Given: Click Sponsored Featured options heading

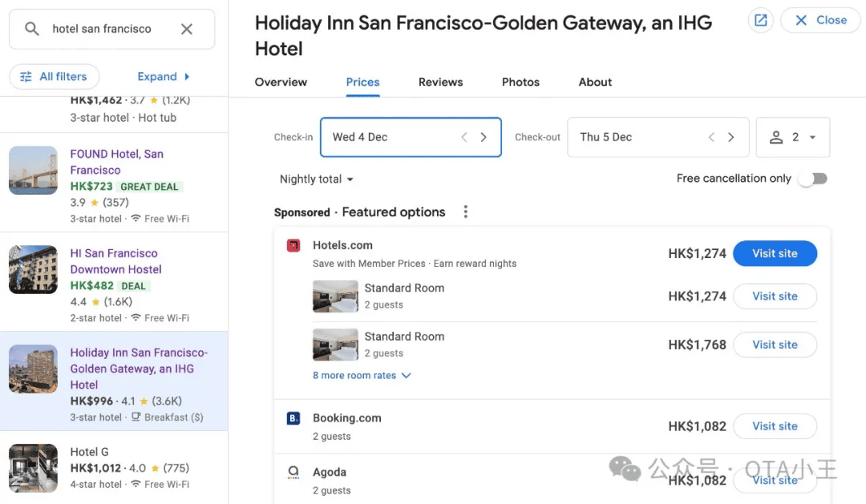Looking at the screenshot, I should pyautogui.click(x=359, y=212).
